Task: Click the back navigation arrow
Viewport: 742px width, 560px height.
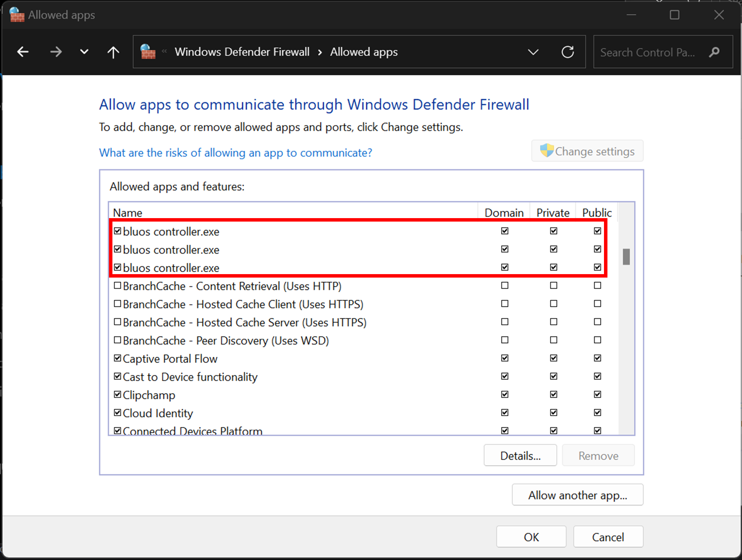Action: [x=23, y=52]
